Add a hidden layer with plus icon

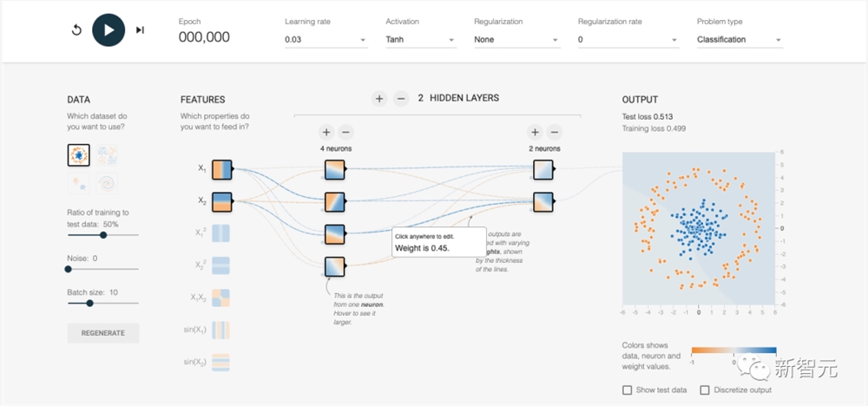coord(379,99)
